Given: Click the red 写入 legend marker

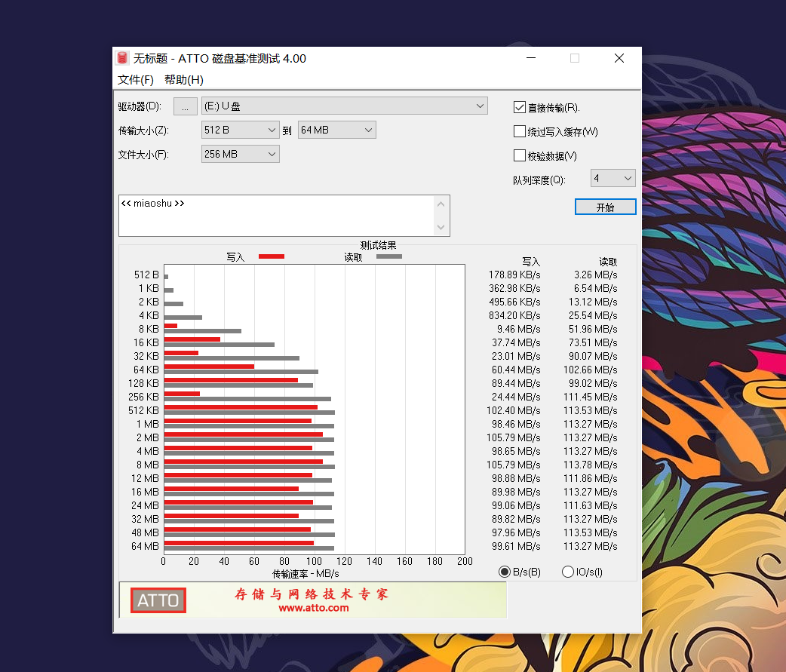Looking at the screenshot, I should click(272, 256).
